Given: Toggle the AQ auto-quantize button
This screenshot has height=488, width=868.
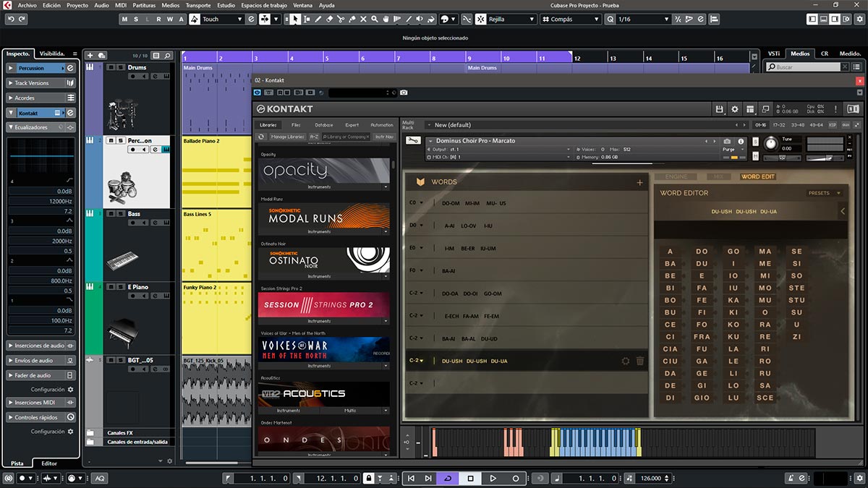Looking at the screenshot, I should click(100, 478).
